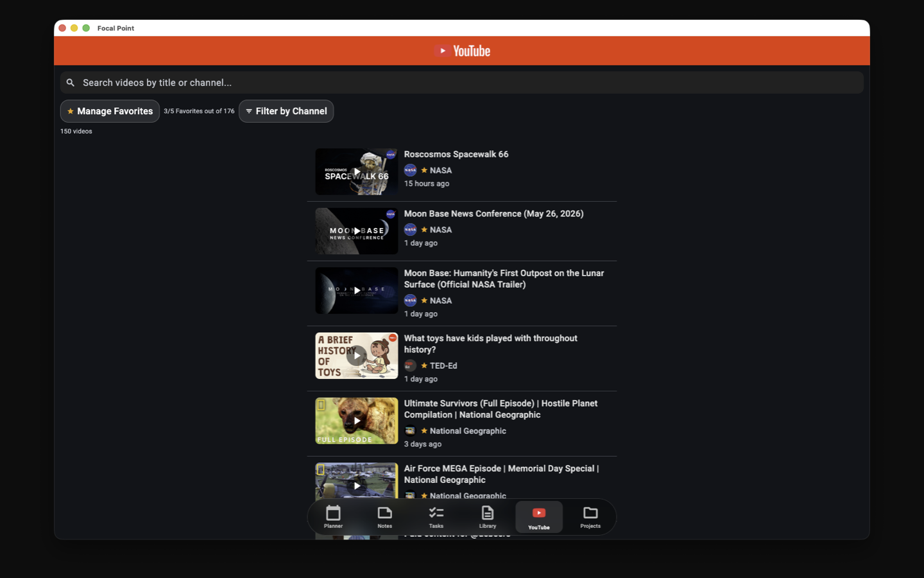Go to the Tasks tab
Viewport: 924px width, 578px height.
click(x=436, y=517)
